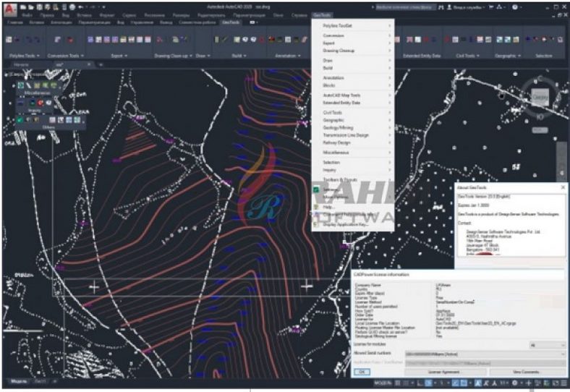Open Geology/Mining submenu in GeoTools menu
The height and width of the screenshot is (392, 570).
pos(352,127)
